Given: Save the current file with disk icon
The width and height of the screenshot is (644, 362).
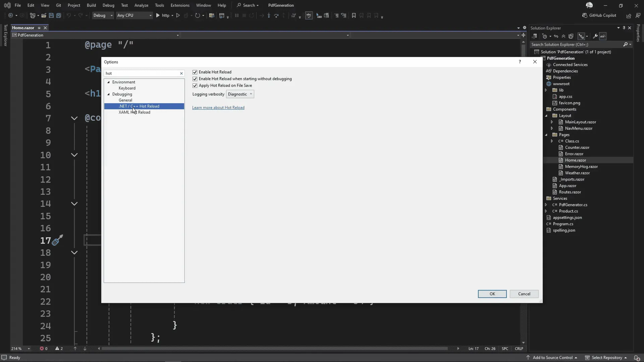Looking at the screenshot, I should [x=51, y=15].
